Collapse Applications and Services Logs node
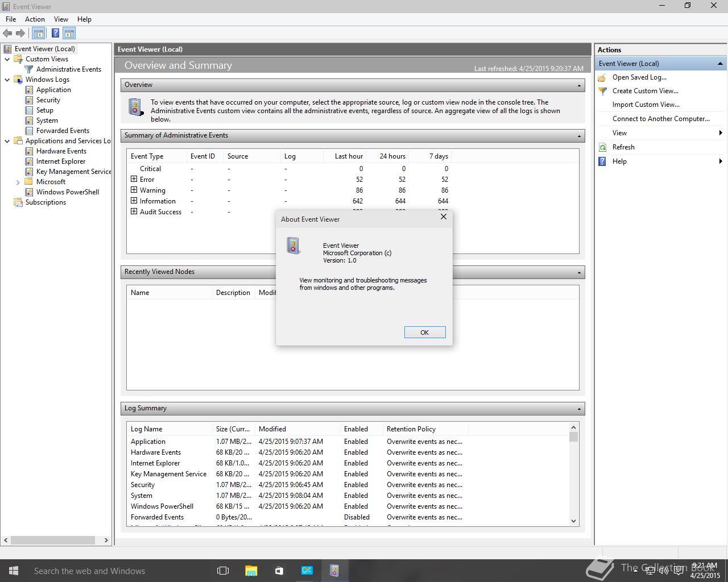The width and height of the screenshot is (728, 582). [x=7, y=141]
